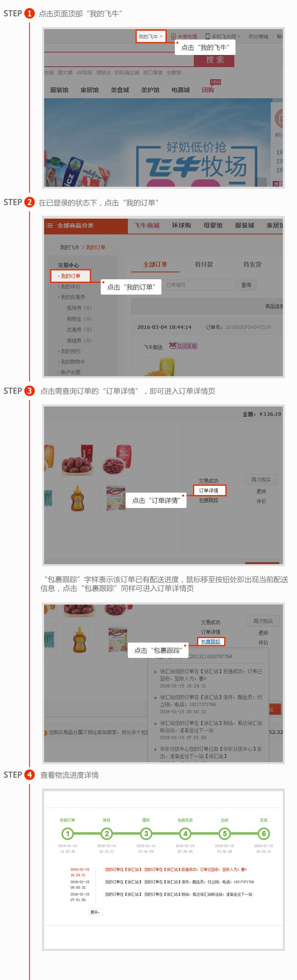
Task: Click the red dates product thumbnail
Action: tap(77, 460)
